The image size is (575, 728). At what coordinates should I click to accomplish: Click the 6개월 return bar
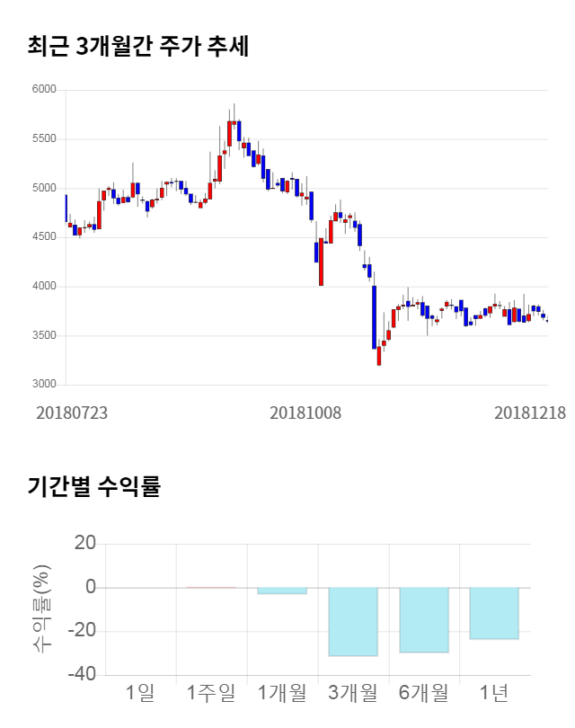423,619
